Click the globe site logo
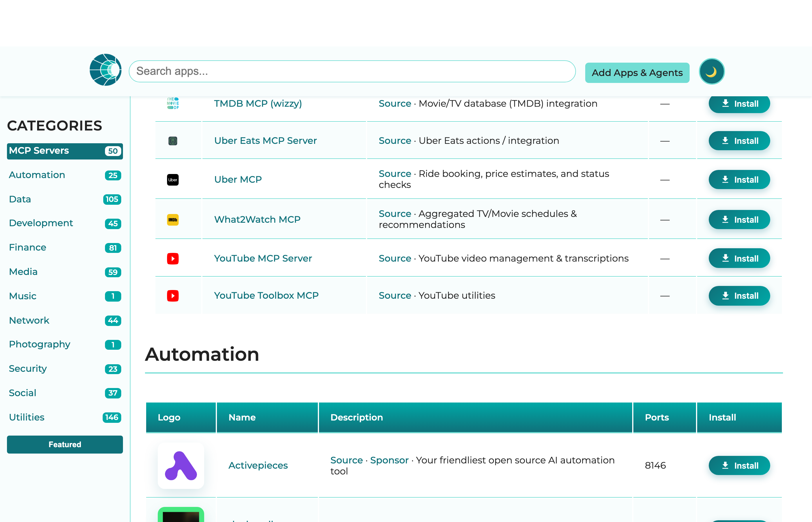Image resolution: width=812 pixels, height=522 pixels. pos(105,70)
